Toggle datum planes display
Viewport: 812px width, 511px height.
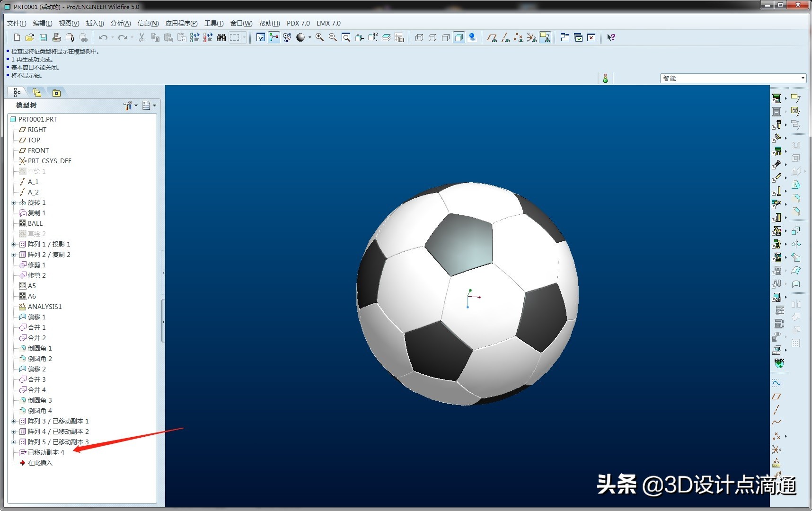(492, 37)
